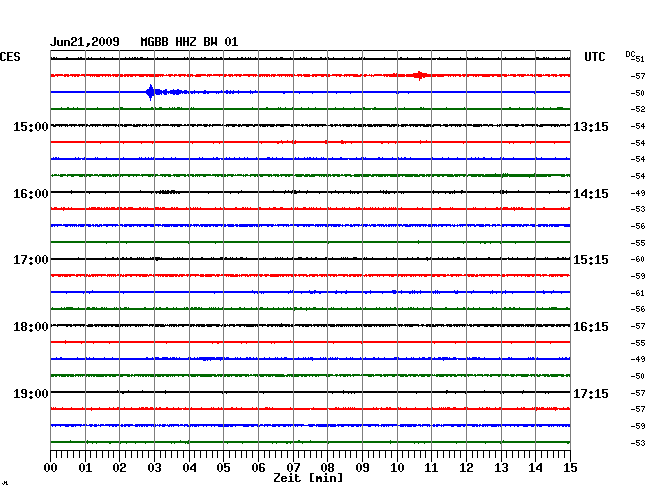Click the 15:15 UTC time label
Viewport: 650px width, 494px height.
pyautogui.click(x=591, y=260)
